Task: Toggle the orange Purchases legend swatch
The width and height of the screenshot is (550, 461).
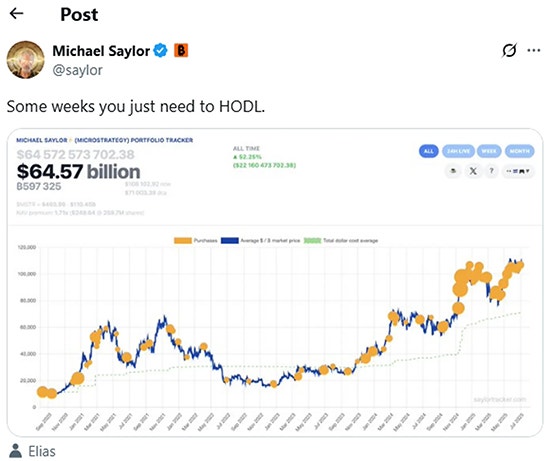Action: coord(183,241)
